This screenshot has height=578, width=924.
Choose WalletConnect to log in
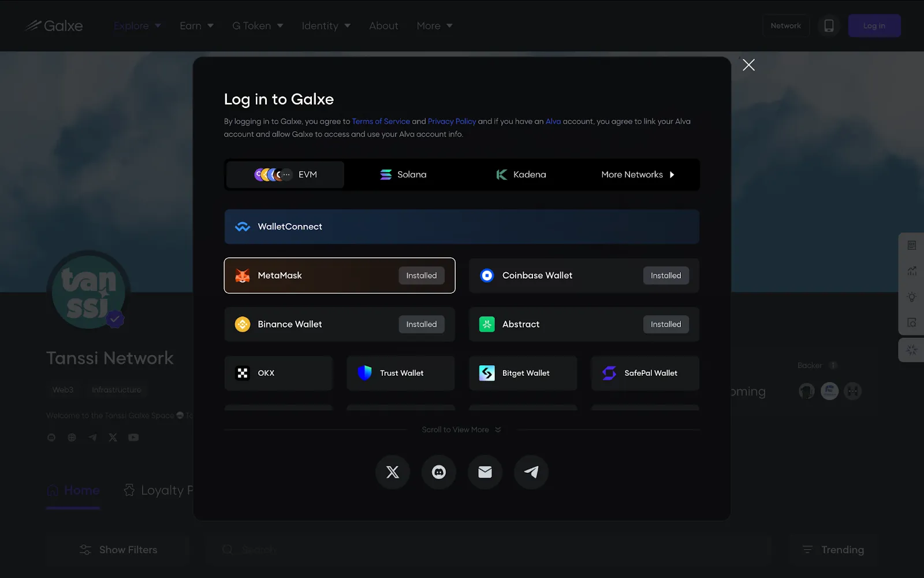pyautogui.click(x=461, y=227)
